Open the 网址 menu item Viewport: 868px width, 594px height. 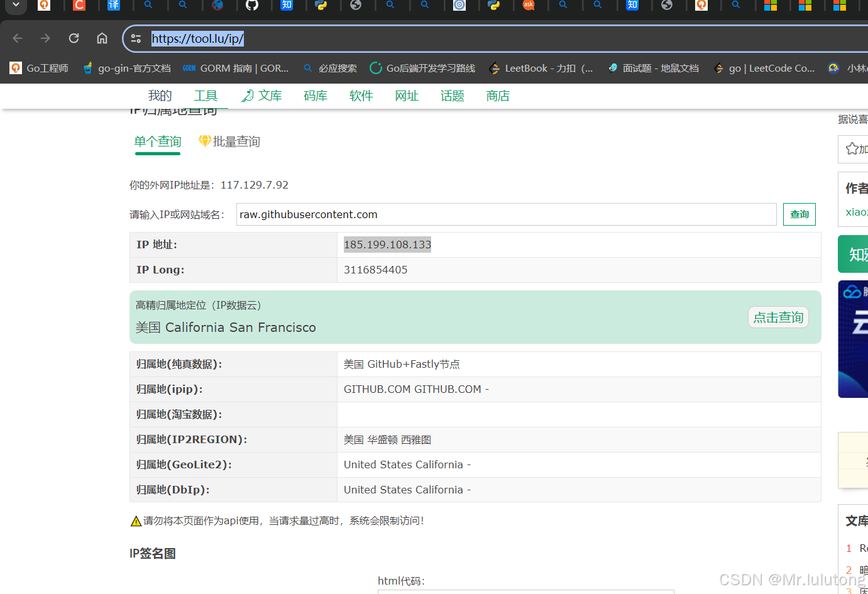[x=407, y=96]
